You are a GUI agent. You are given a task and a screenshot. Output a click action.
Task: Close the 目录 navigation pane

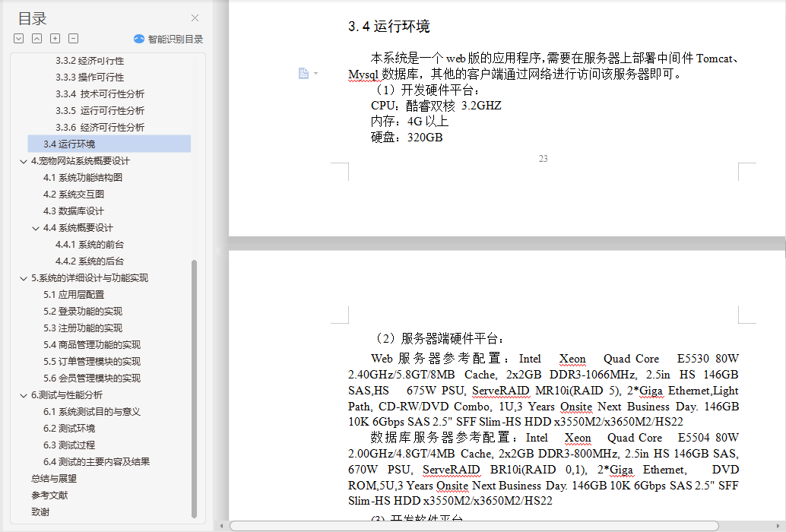coord(195,18)
